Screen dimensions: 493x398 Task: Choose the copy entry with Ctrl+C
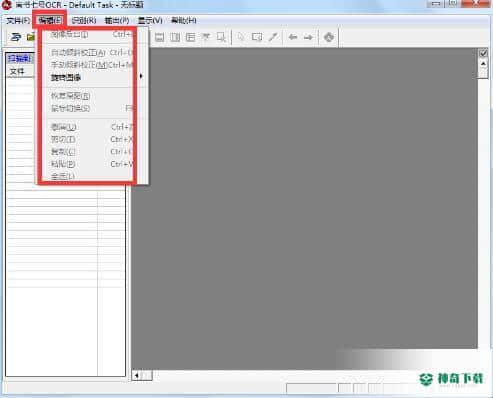tap(93, 152)
